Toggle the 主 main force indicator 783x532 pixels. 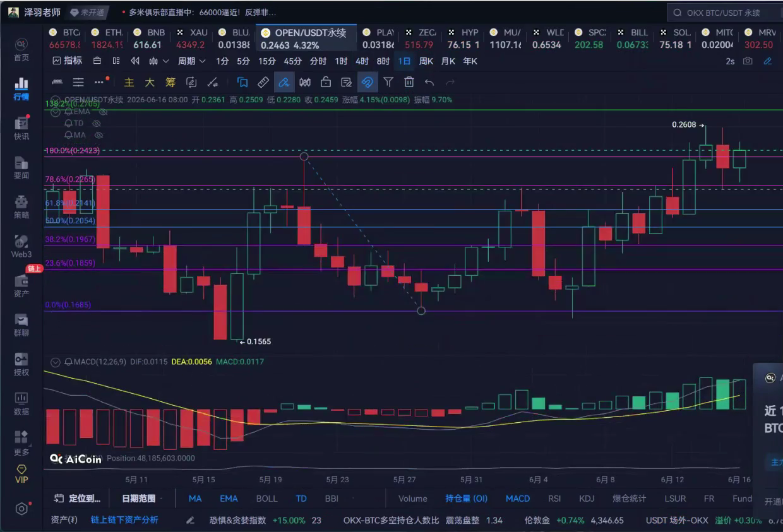point(129,82)
